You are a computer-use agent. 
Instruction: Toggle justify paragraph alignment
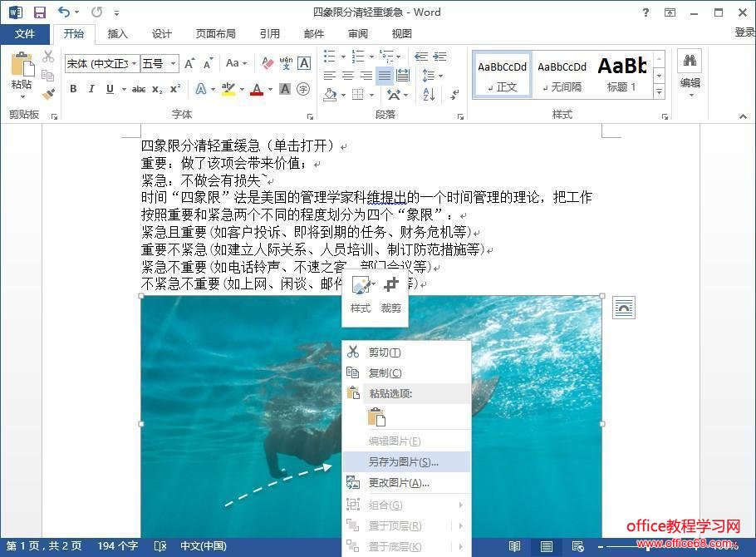[384, 76]
